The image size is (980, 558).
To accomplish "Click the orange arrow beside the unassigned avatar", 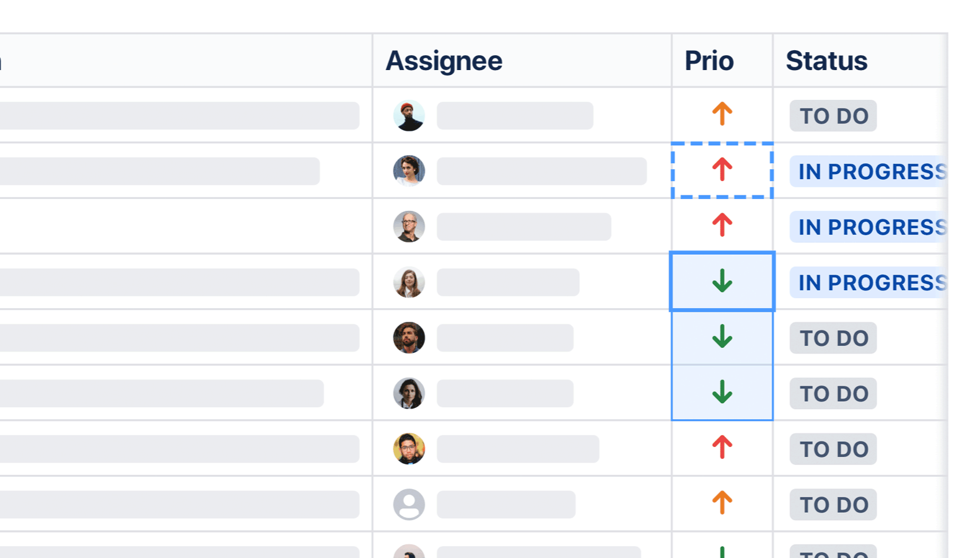I will 722,503.
